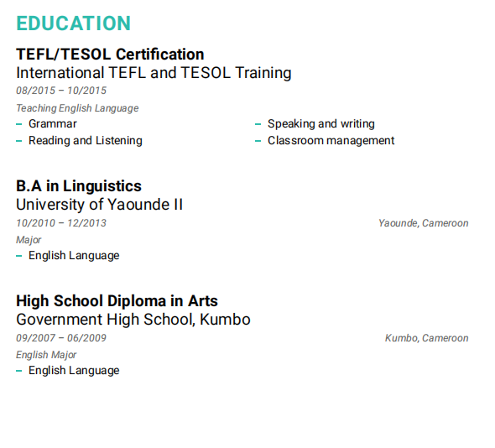Click International TEFL and TESOL Training text
Screen dimensions: 495x448
[x=154, y=73]
